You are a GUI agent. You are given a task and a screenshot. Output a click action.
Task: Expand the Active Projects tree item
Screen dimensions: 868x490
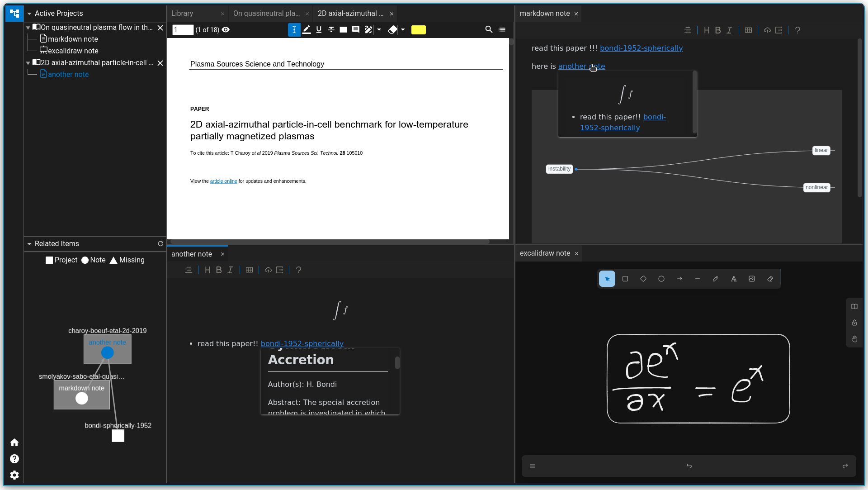[28, 13]
